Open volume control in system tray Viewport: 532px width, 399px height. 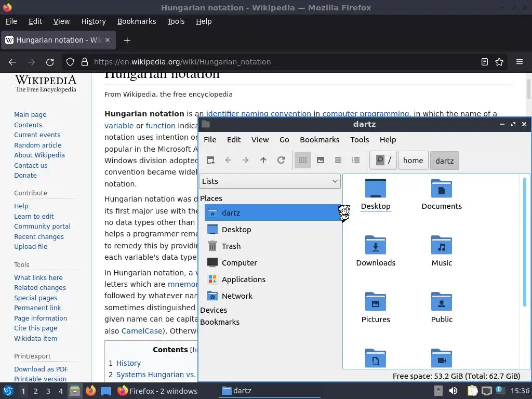point(453,391)
